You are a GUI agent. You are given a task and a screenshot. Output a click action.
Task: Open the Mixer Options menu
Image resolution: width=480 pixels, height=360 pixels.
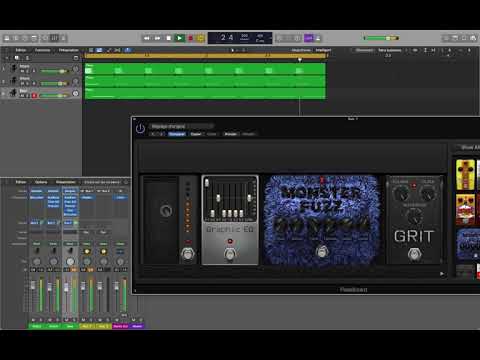coord(41,182)
